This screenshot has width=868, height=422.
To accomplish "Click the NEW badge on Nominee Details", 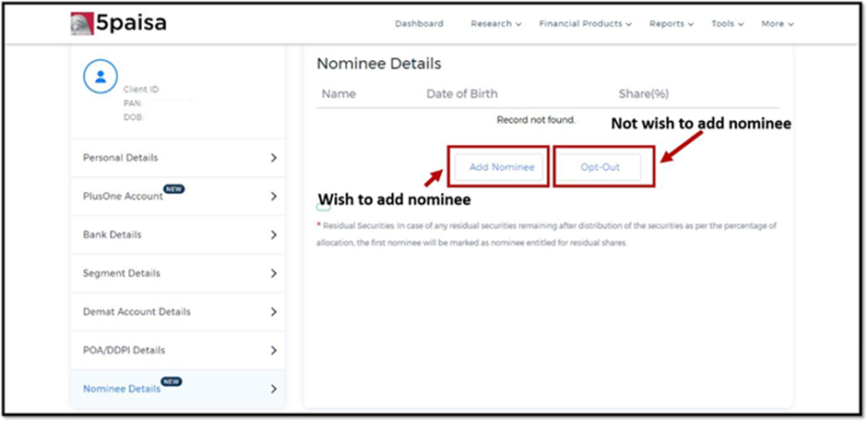I will (x=172, y=381).
